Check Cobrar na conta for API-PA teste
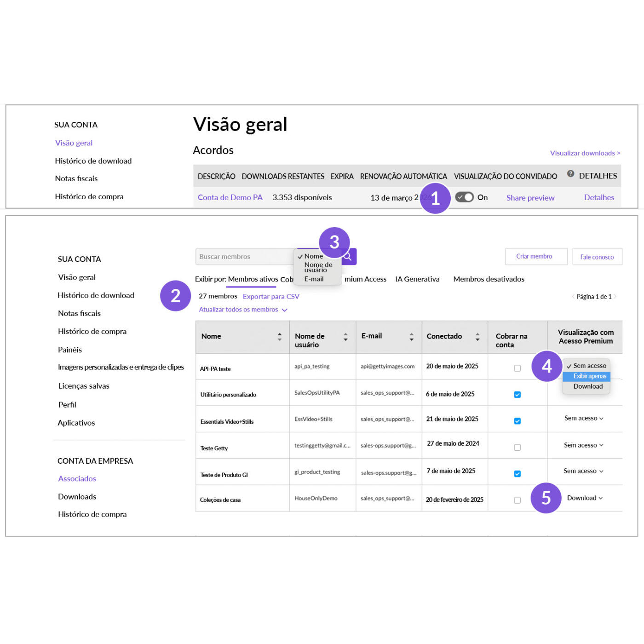The width and height of the screenshot is (644, 644). click(x=517, y=368)
